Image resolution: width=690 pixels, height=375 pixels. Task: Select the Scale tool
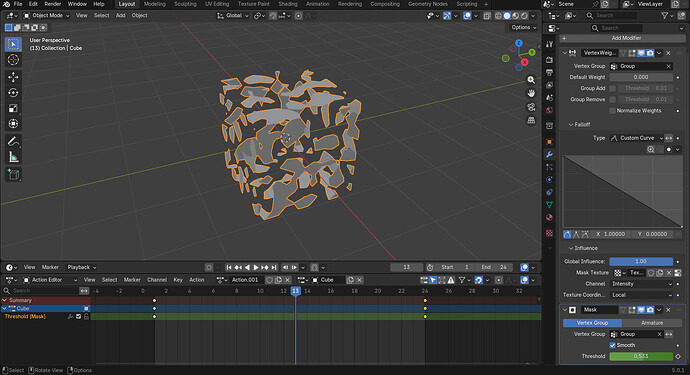13,108
